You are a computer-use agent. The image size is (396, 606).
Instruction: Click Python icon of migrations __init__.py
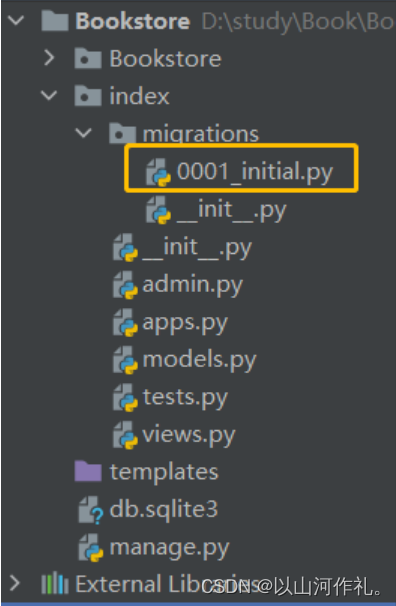158,210
